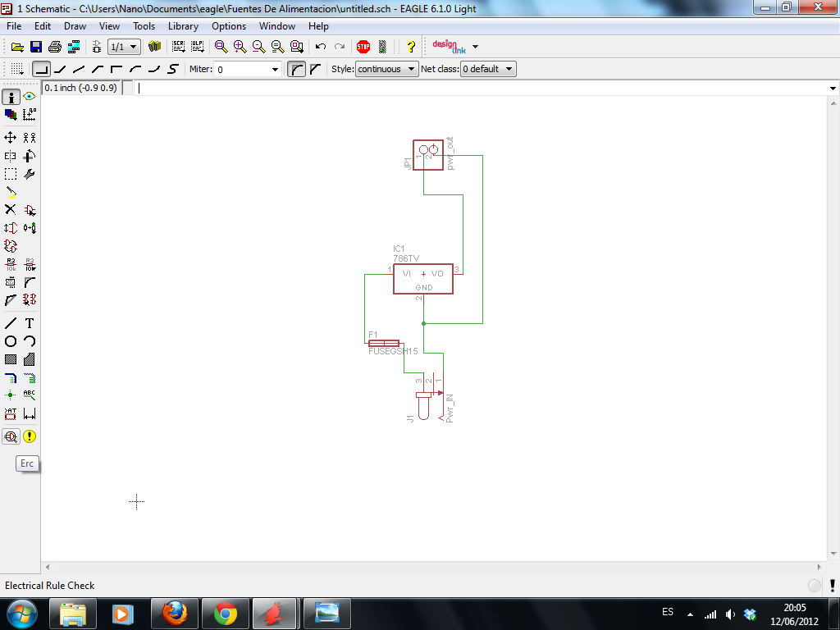840x630 pixels.
Task: Select the Split tool
Action: point(11,300)
